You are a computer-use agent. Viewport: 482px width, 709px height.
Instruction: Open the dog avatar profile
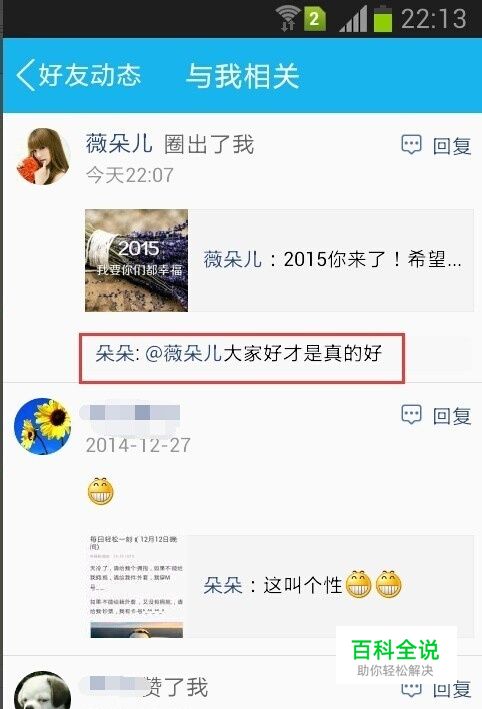click(43, 690)
